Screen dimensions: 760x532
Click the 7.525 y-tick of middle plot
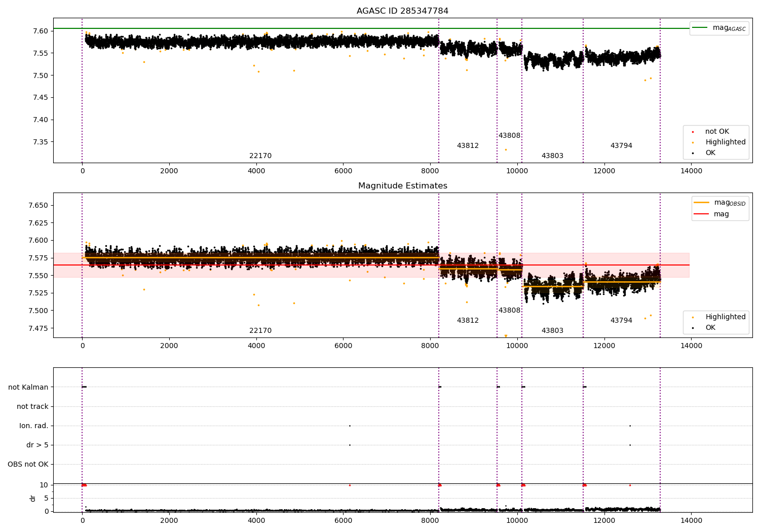click(39, 293)
